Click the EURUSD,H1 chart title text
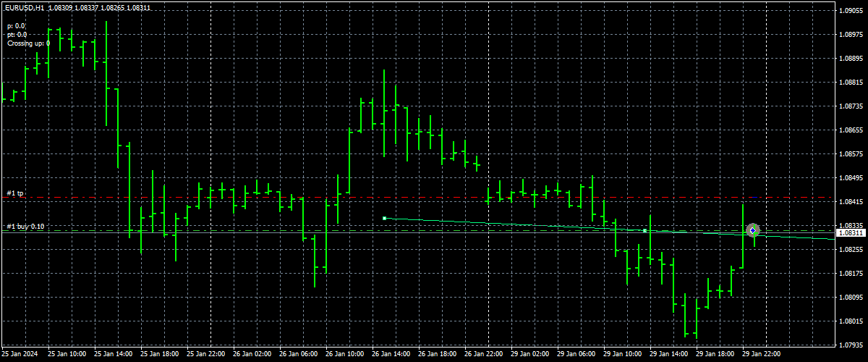 [23, 7]
